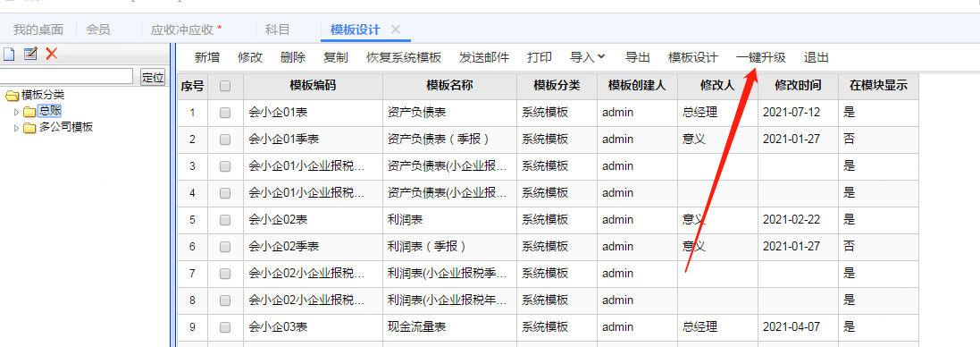980x347 pixels.
Task: Check the box for 资产负债表（季报）row
Action: [x=225, y=140]
